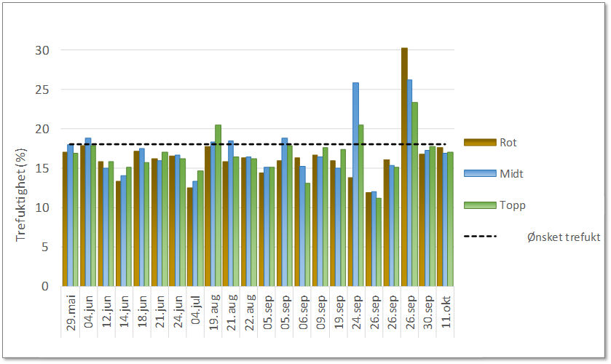Select the dashed Ønsket trefukt line in plot
This screenshot has width=611, height=364.
(258, 144)
